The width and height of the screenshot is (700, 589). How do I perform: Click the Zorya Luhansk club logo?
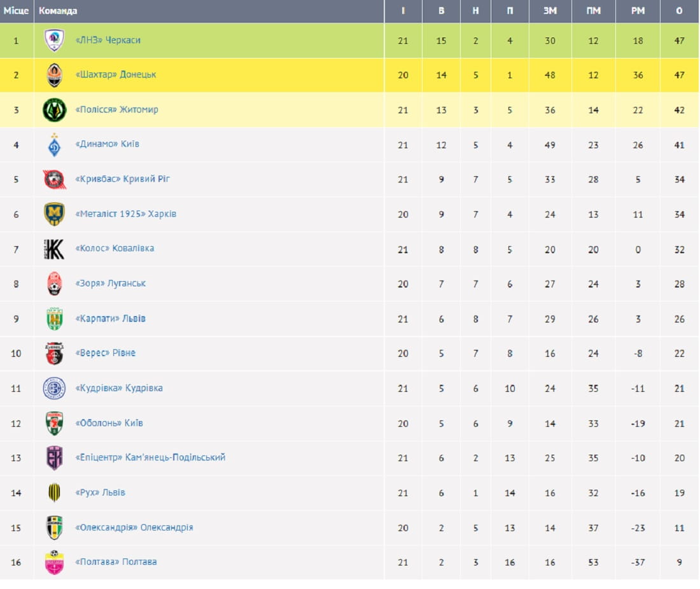[x=54, y=284]
